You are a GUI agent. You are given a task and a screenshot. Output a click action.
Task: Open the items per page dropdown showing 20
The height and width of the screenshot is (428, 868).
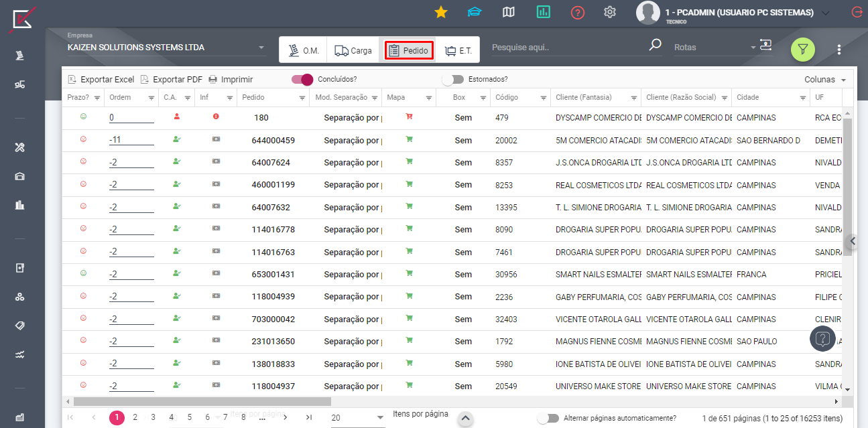[x=358, y=417]
